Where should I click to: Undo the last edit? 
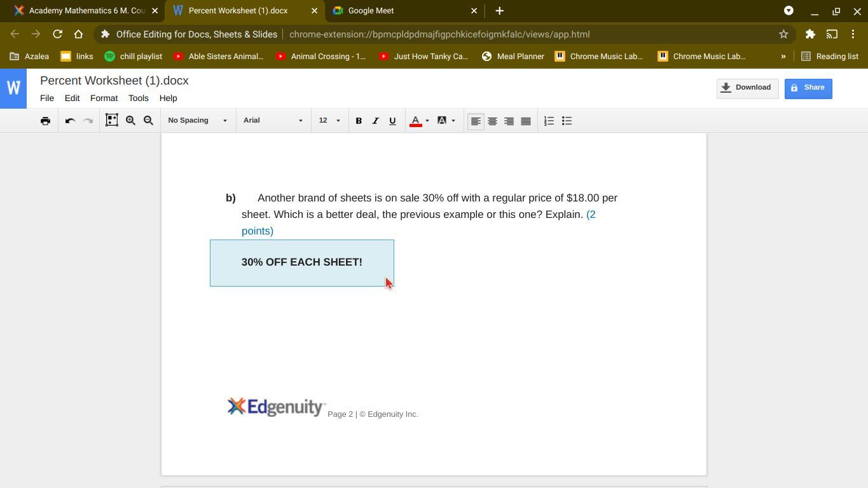70,121
